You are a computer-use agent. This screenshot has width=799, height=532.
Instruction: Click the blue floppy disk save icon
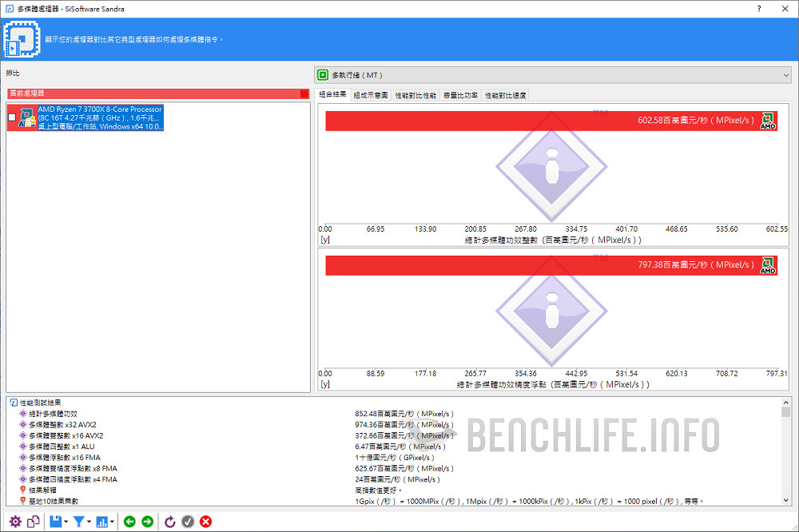(x=55, y=522)
